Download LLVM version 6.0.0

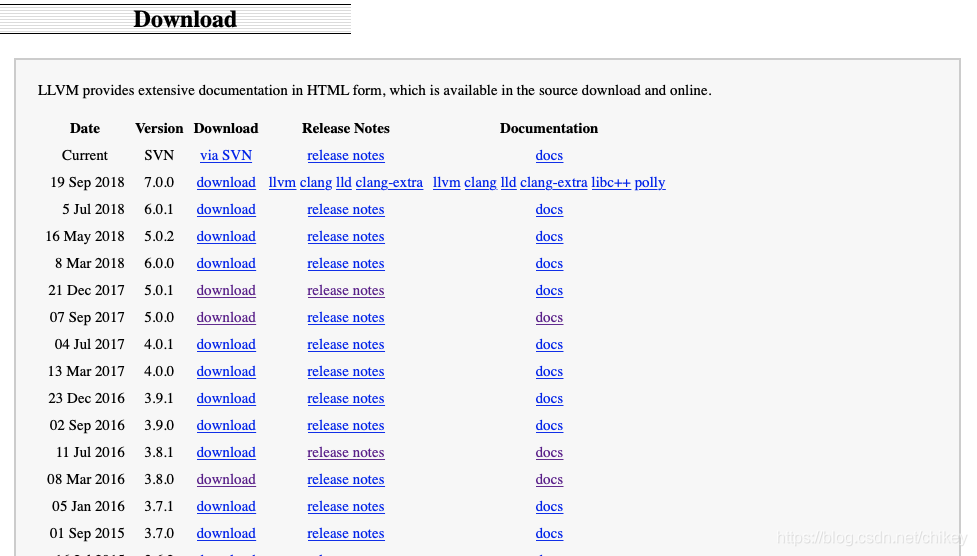[226, 264]
